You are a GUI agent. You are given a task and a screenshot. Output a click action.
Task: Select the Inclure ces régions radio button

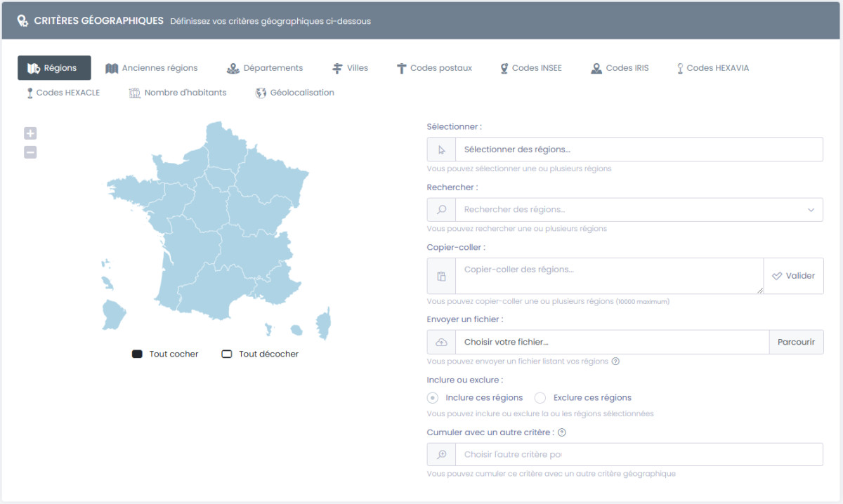pos(433,398)
